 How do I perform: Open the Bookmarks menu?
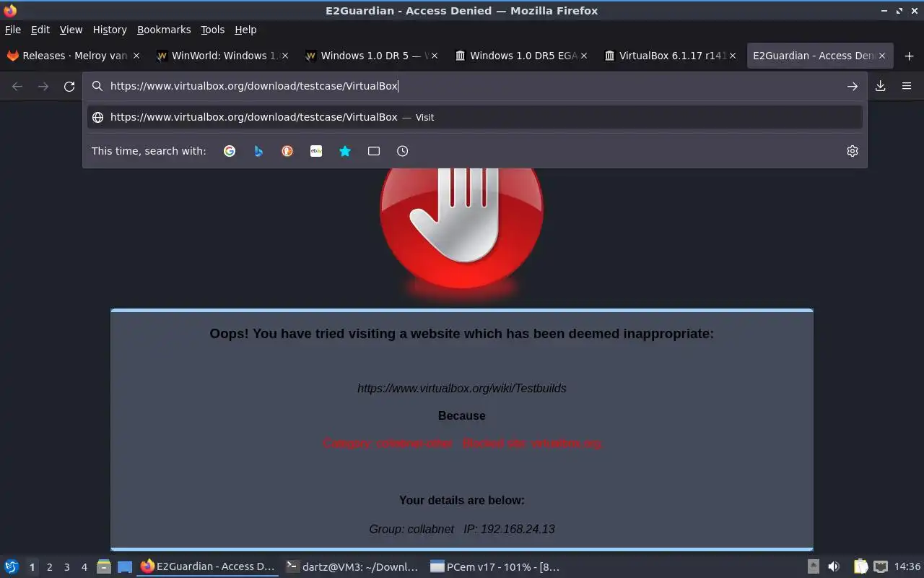(164, 30)
